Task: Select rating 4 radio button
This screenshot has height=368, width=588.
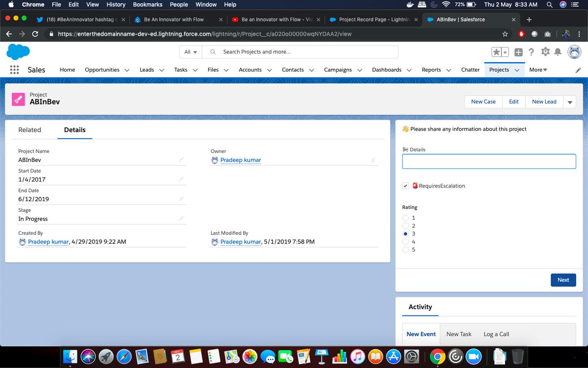Action: click(405, 242)
